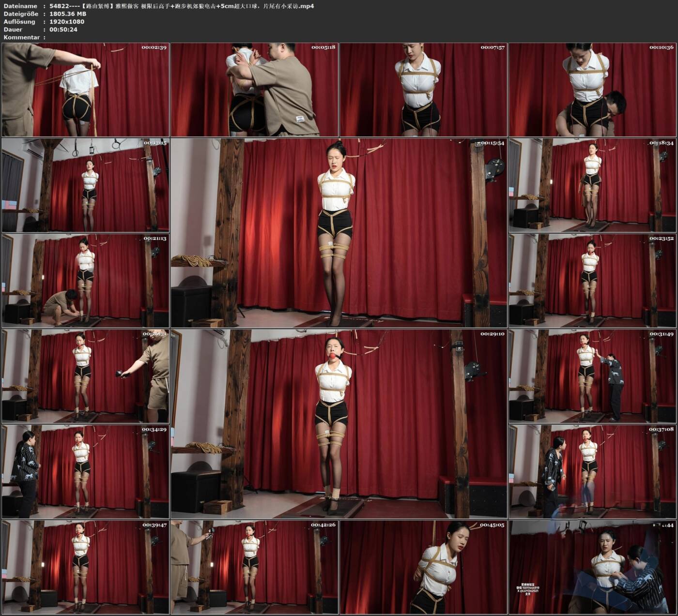678x616 pixels.
Task: Select the file size value '1805.36 MB'
Action: pos(68,14)
